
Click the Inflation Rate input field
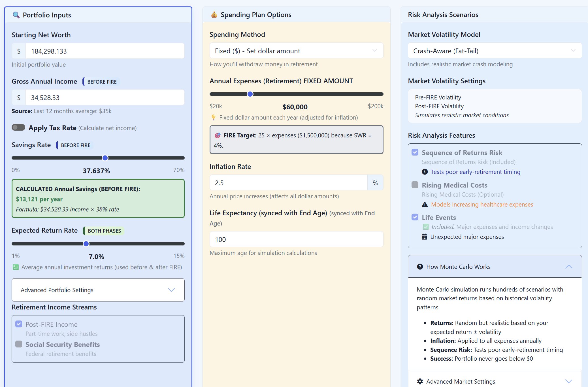288,183
